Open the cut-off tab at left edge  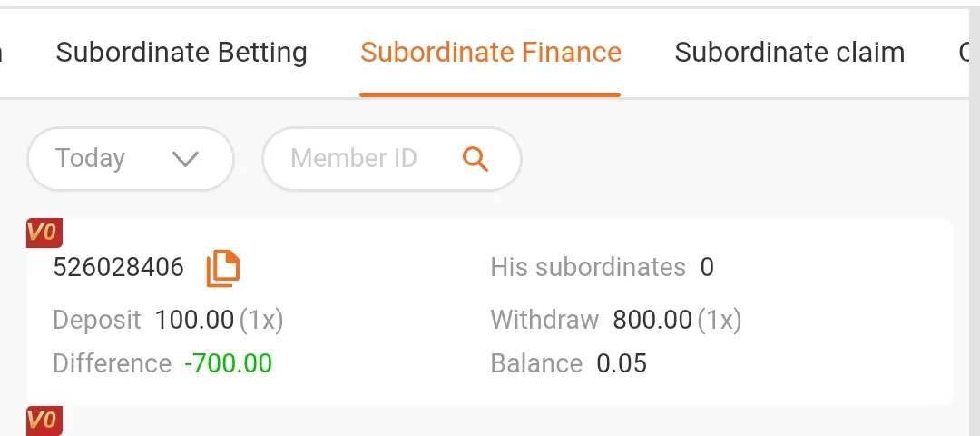(x=1, y=53)
